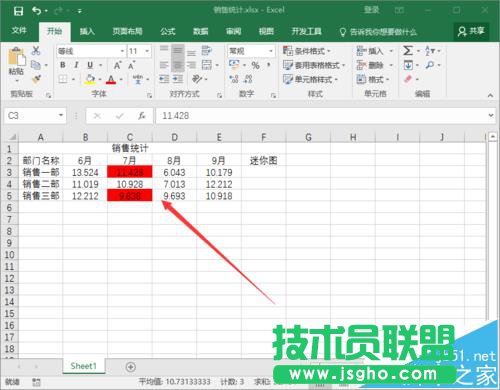The width and height of the screenshot is (500, 390).
Task: Click the Merge and Center icon
Action: click(207, 65)
